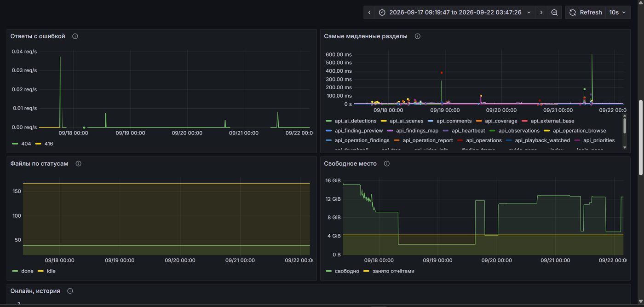Select api_findings_map in the legend

pos(417,131)
